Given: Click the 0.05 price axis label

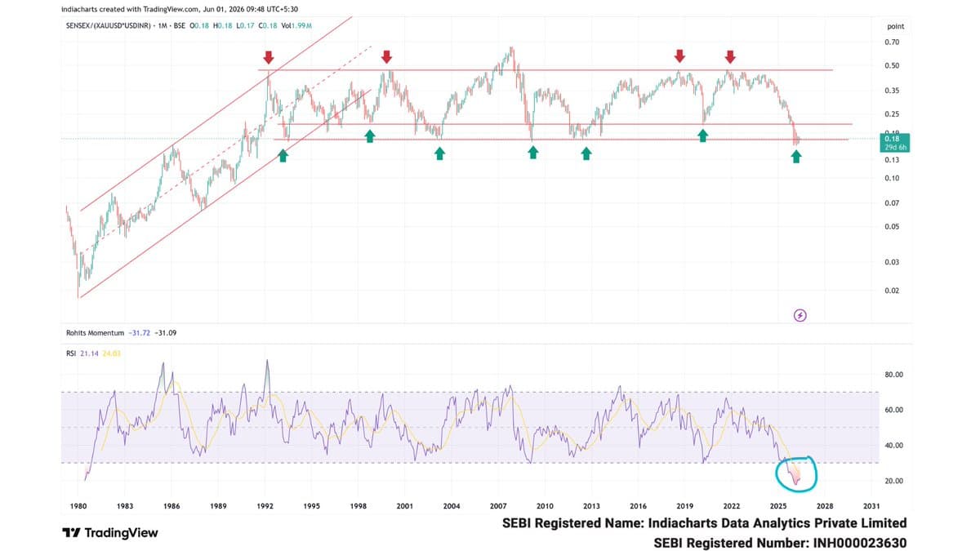Looking at the screenshot, I should [892, 226].
